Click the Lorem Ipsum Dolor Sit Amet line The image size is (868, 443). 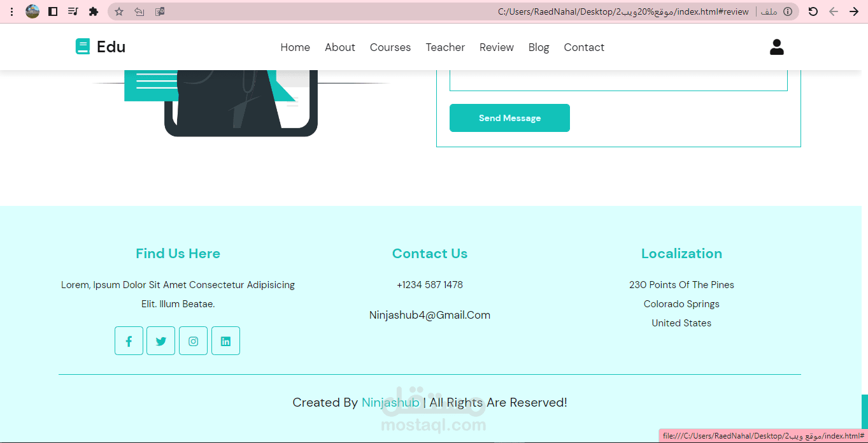coord(178,285)
